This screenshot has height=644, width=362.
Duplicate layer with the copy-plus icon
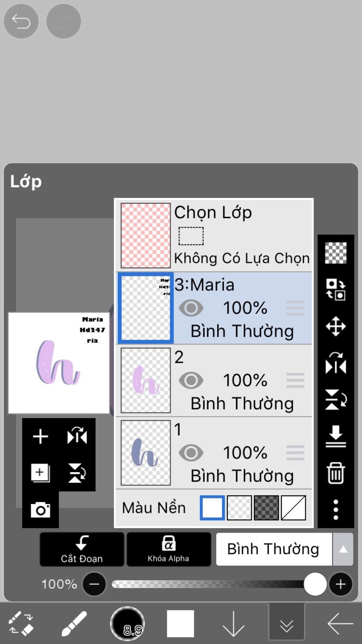click(x=40, y=473)
